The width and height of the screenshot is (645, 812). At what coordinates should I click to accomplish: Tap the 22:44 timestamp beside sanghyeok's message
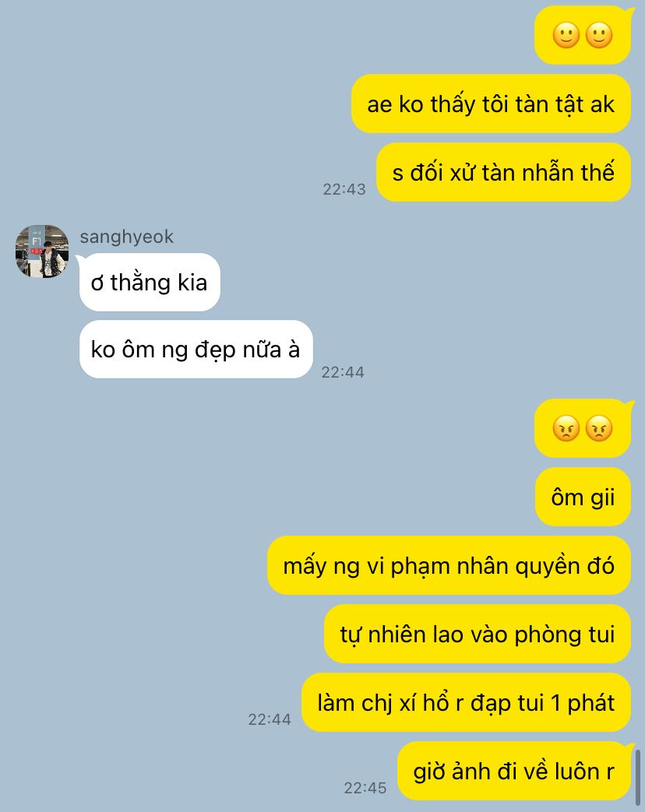(343, 372)
